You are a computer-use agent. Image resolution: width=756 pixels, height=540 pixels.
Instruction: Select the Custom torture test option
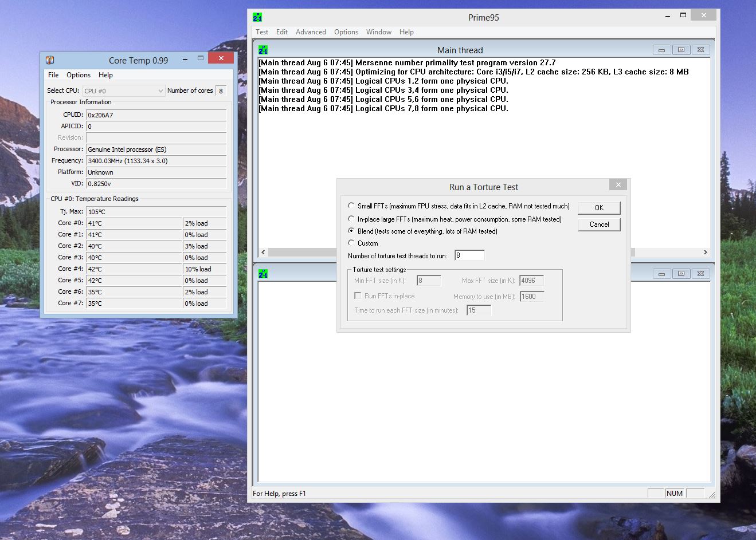pyautogui.click(x=351, y=243)
